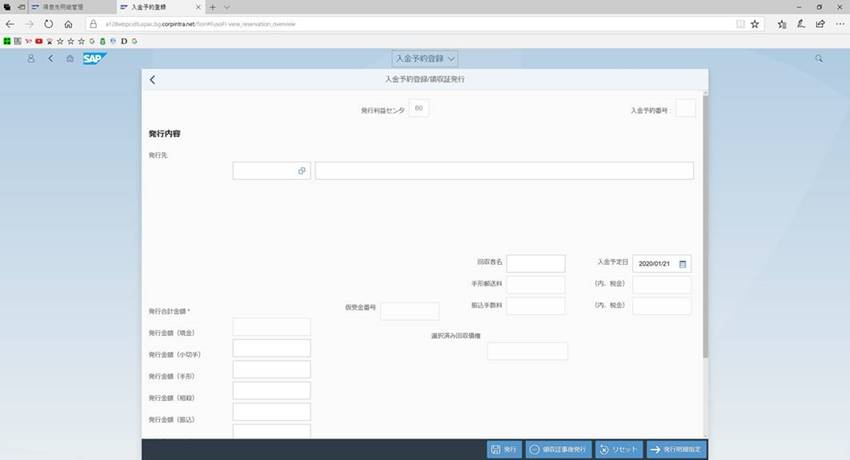
Task: Click the 発行金額（現金） input field
Action: tap(271, 327)
